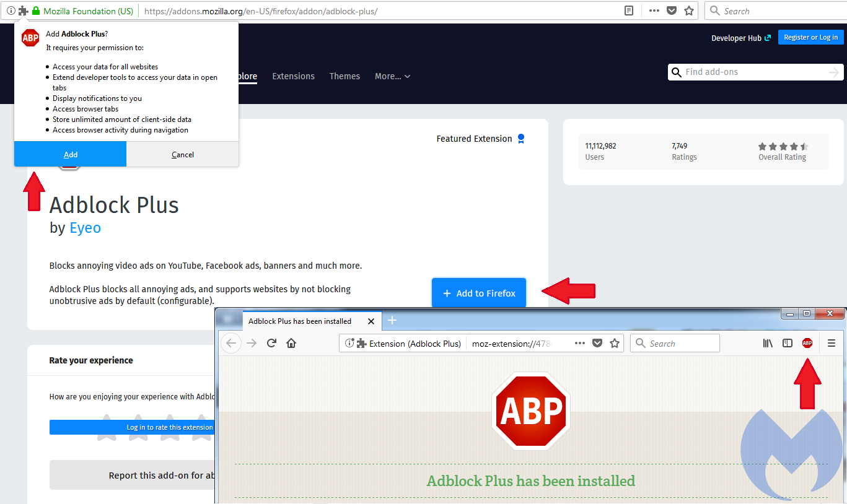This screenshot has height=504, width=847.
Task: Open the Eyeo author link
Action: coord(85,228)
